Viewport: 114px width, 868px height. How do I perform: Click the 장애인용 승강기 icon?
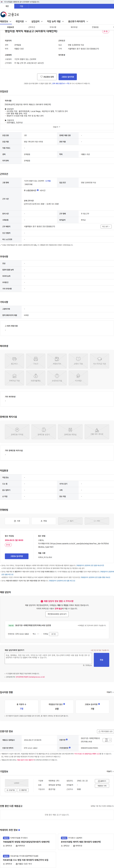[x=44, y=432]
